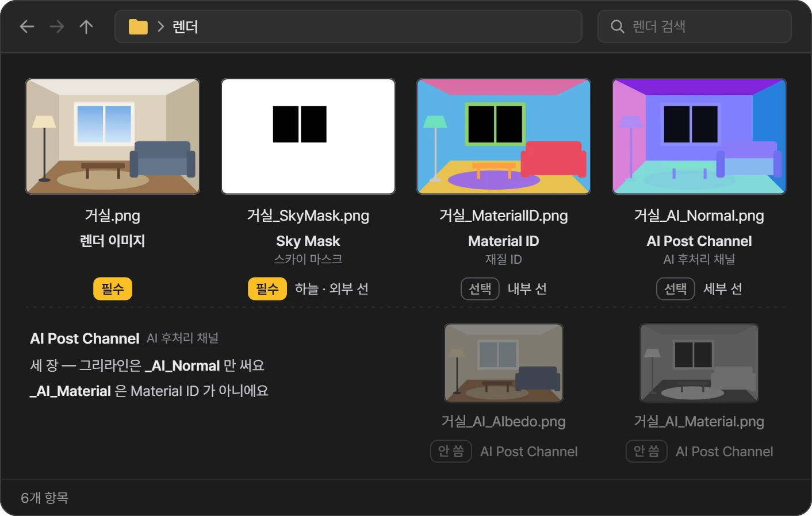Select the 거실_SkyMask.png thumbnail
The height and width of the screenshot is (516, 812).
pos(308,137)
